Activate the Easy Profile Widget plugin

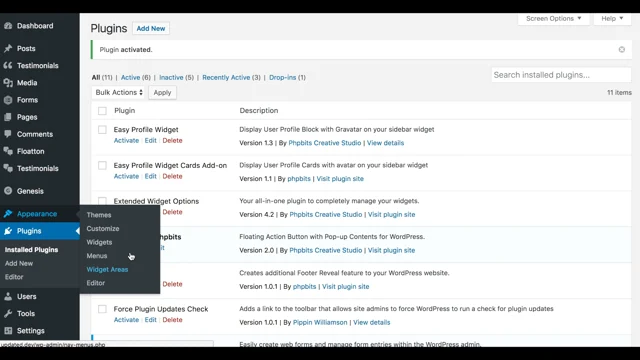coord(126,140)
